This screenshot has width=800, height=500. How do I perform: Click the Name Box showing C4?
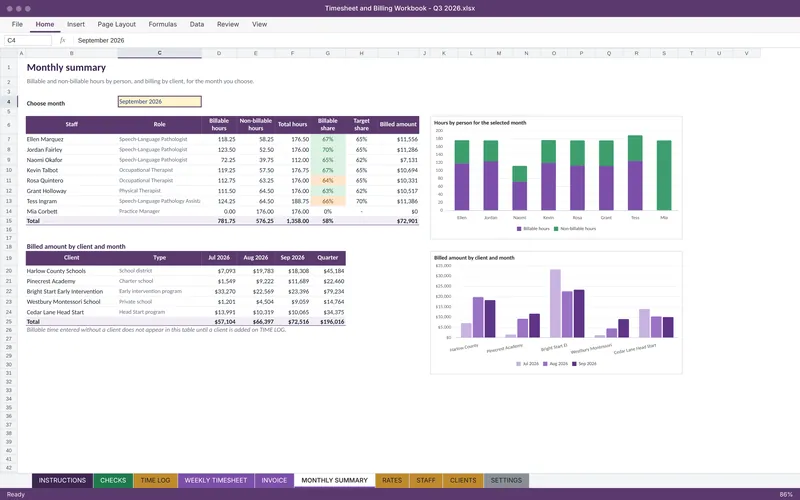click(28, 40)
